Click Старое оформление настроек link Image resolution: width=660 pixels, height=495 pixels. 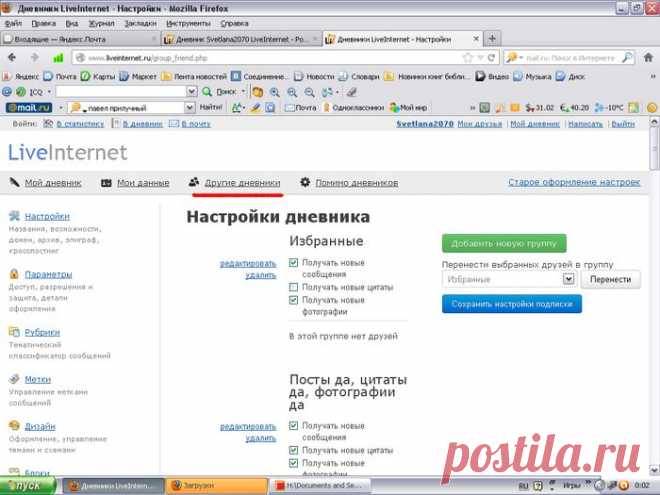point(574,182)
